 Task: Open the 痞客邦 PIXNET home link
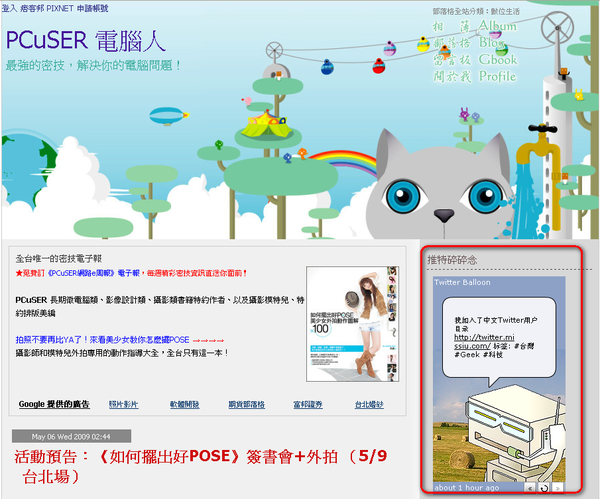(46, 8)
